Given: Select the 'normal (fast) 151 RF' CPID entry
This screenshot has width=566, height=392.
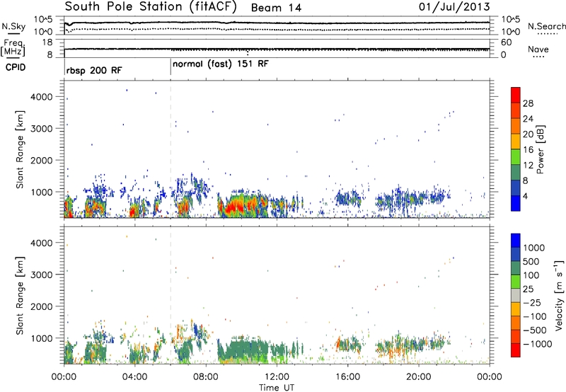Looking at the screenshot, I should 221,64.
